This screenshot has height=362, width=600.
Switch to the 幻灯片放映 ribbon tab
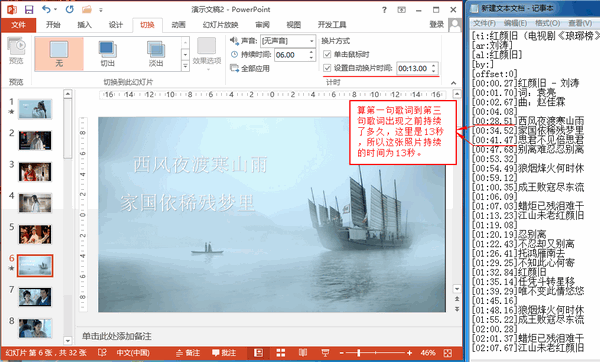[220, 25]
